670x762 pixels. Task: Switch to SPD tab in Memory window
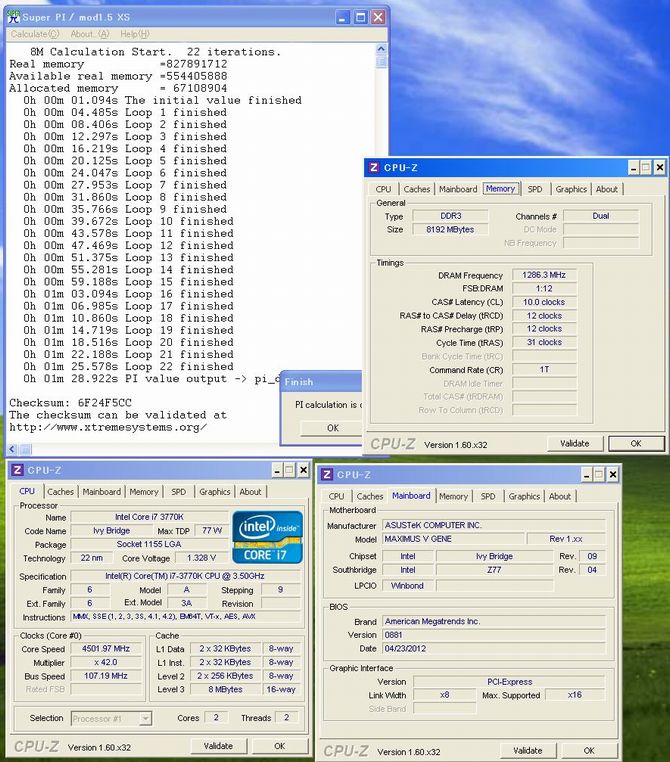pyautogui.click(x=535, y=189)
